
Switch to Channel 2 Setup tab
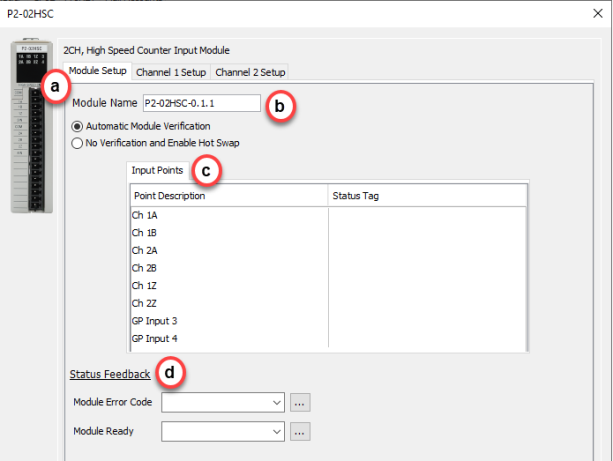pyautogui.click(x=250, y=72)
